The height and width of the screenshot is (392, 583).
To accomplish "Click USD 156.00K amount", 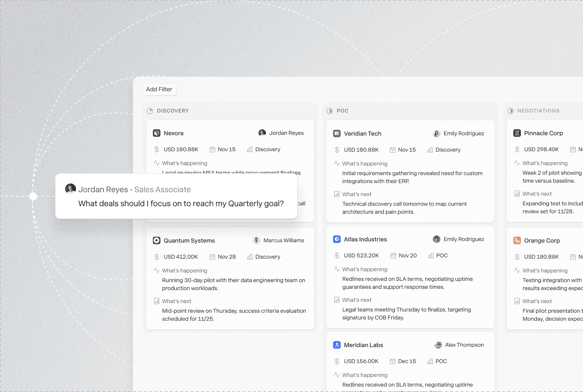I will (x=361, y=361).
